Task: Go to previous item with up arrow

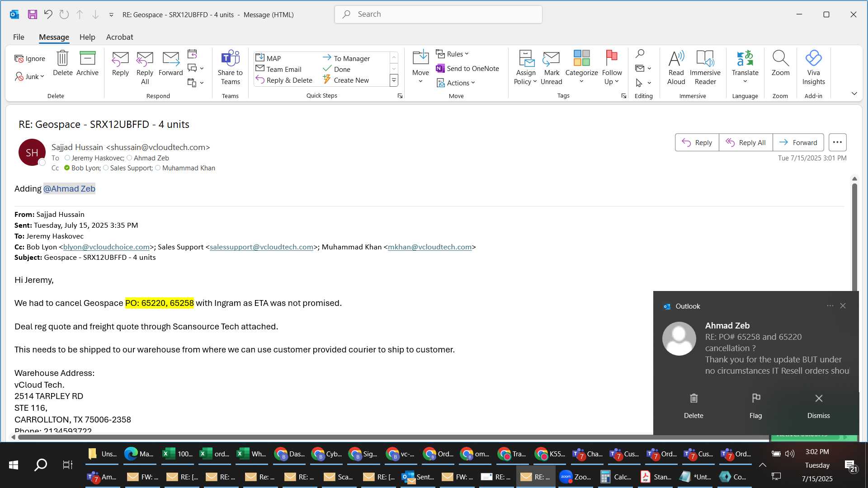Action: point(80,14)
